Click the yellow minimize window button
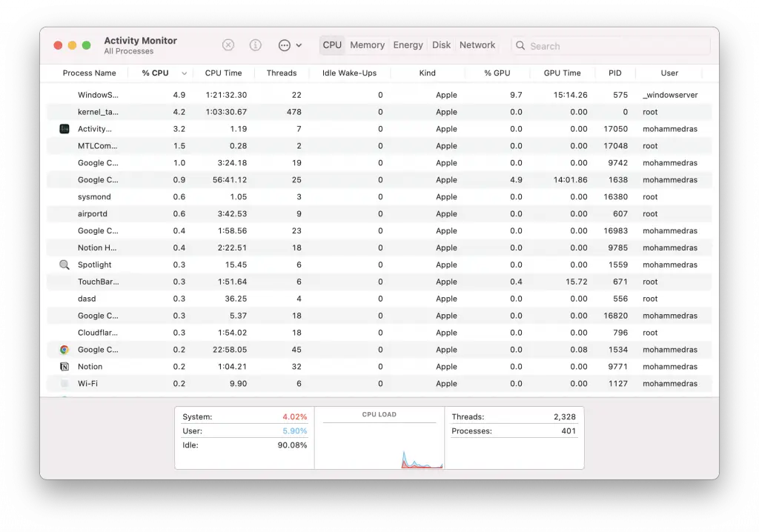The image size is (759, 532). pyautogui.click(x=72, y=45)
